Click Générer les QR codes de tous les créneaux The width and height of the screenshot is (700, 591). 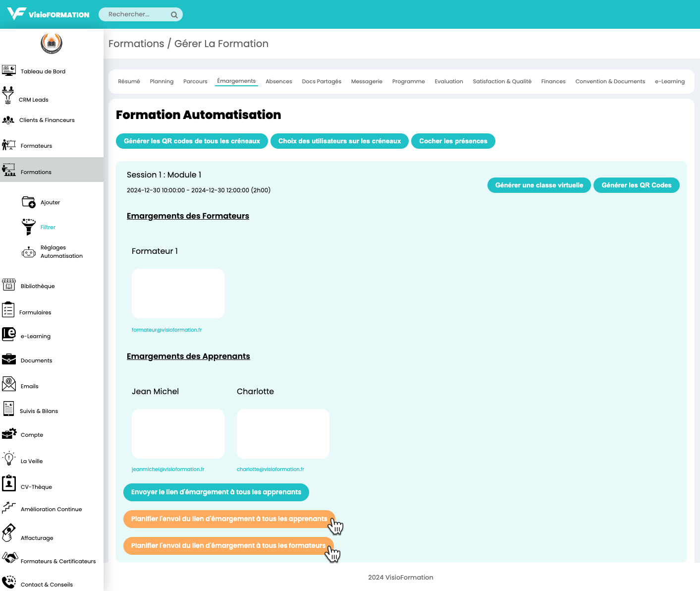[192, 141]
